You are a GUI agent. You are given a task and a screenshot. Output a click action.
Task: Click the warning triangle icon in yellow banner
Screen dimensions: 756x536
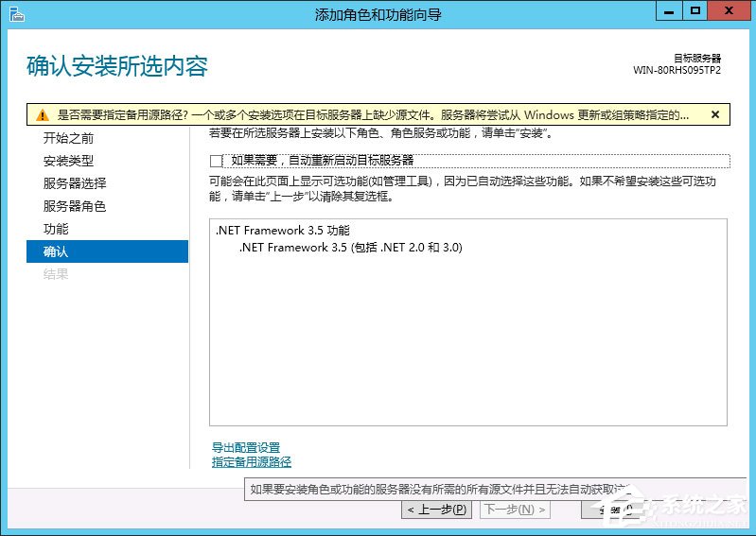42,115
